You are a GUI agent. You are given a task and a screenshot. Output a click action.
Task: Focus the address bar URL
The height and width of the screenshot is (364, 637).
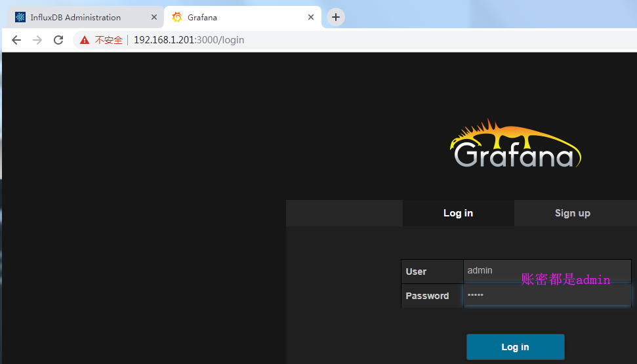(189, 40)
